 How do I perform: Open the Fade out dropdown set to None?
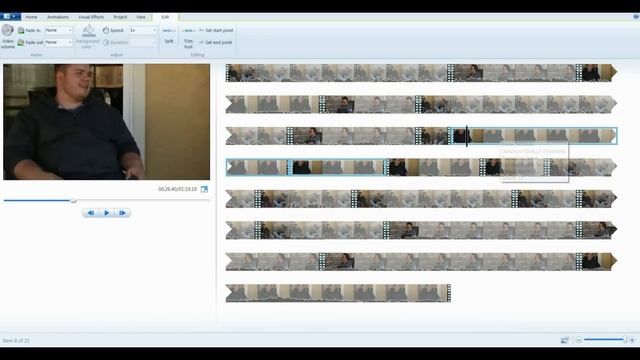click(58, 42)
